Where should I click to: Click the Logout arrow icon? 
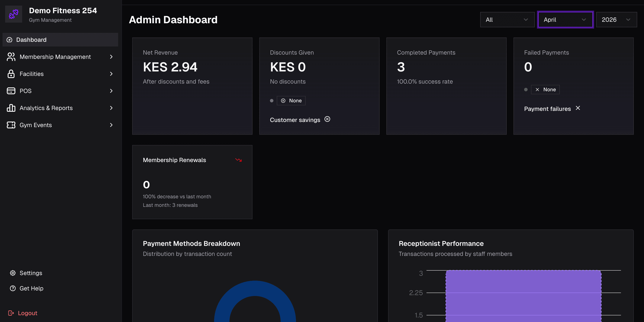pyautogui.click(x=11, y=313)
